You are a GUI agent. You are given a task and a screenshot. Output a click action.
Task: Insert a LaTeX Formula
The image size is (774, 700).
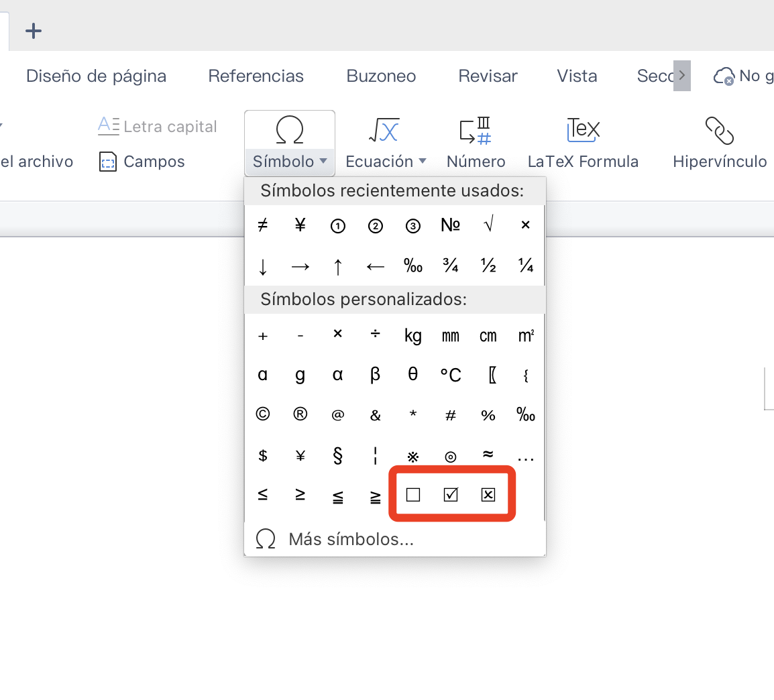582,131
